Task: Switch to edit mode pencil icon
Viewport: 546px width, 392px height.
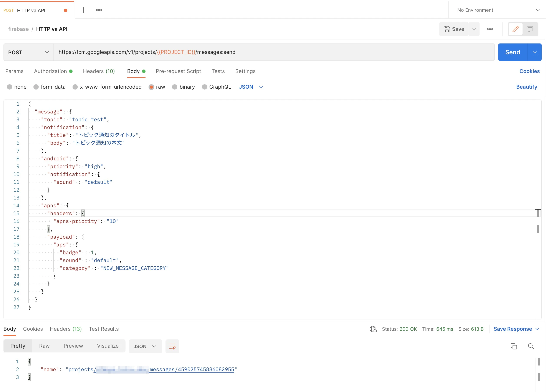Action: click(515, 29)
